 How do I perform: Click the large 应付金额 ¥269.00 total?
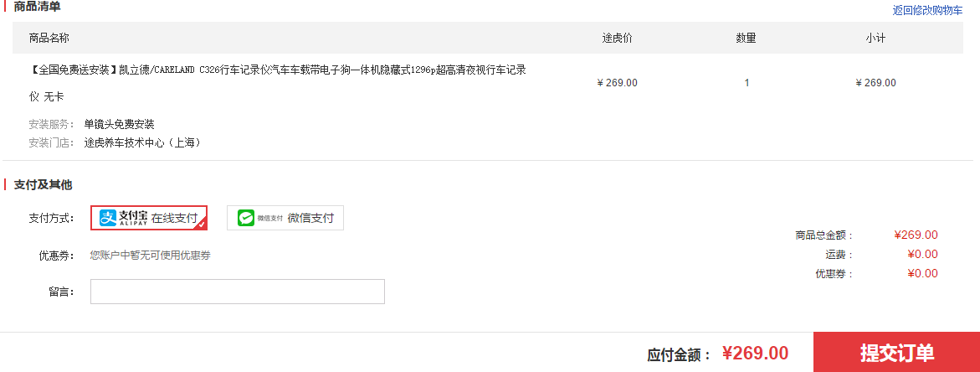pyautogui.click(x=755, y=354)
